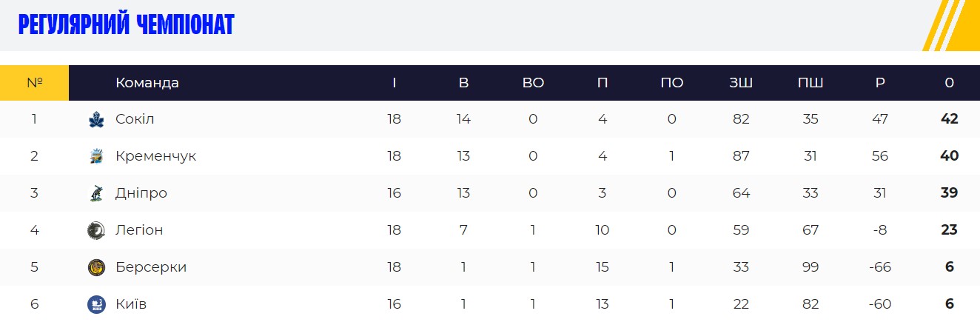
Task: Click the Сокіл team logo icon
Action: pyautogui.click(x=96, y=119)
